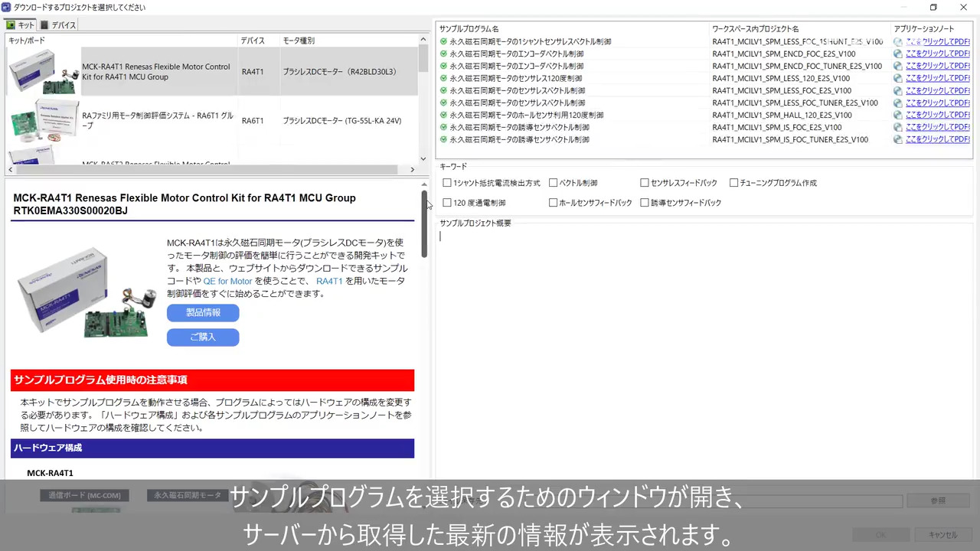Click kit list horizontal scroll left arrow

11,170
